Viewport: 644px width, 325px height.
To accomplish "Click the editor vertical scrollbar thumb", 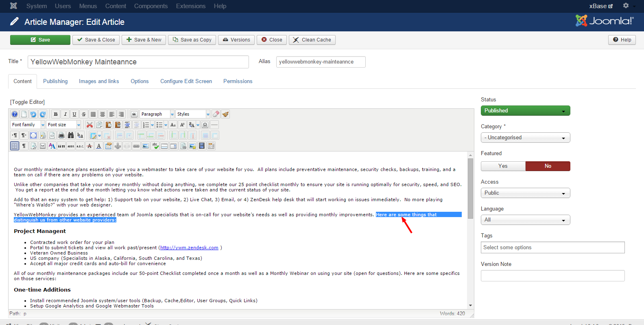I will click(470, 189).
